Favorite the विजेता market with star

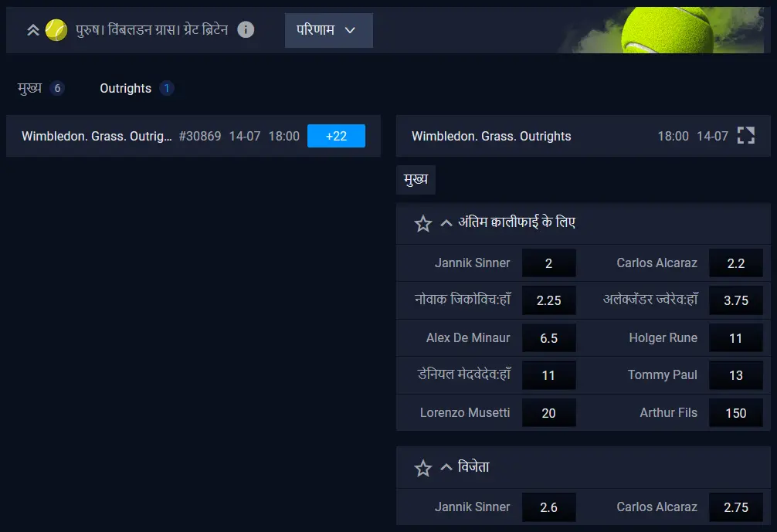pyautogui.click(x=422, y=468)
